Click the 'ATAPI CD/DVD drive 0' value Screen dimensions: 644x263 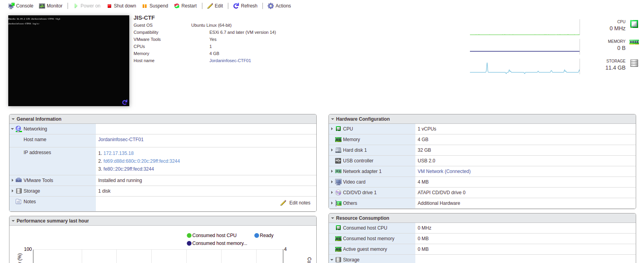[442, 193]
